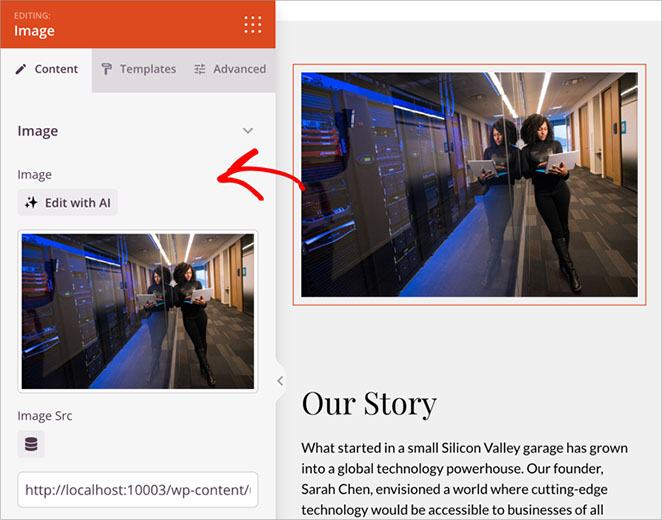Open dynamic content database icon under Image Src
The image size is (662, 520).
(x=31, y=444)
